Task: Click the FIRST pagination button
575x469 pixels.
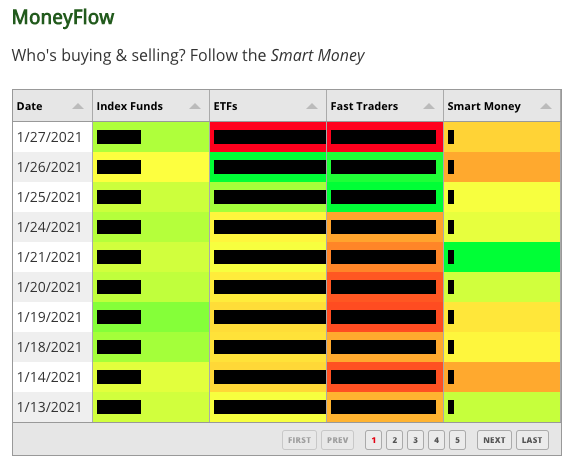Action: click(x=299, y=440)
